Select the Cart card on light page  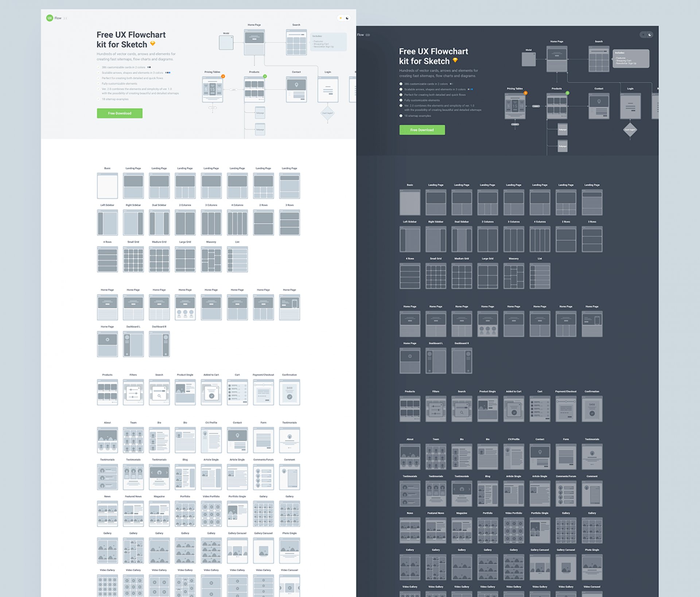[x=237, y=392]
